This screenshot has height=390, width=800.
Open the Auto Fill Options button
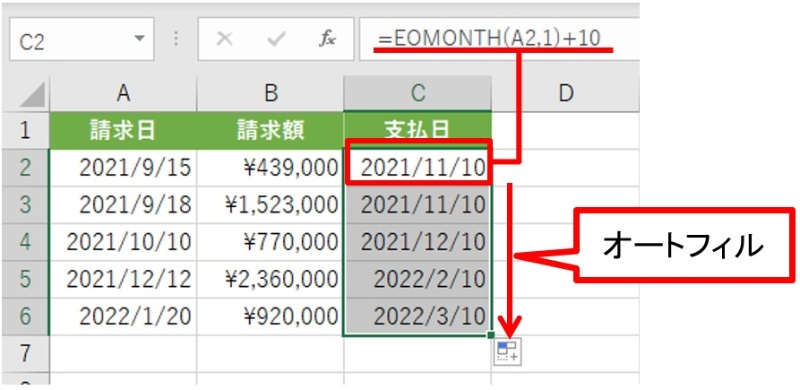click(x=507, y=352)
